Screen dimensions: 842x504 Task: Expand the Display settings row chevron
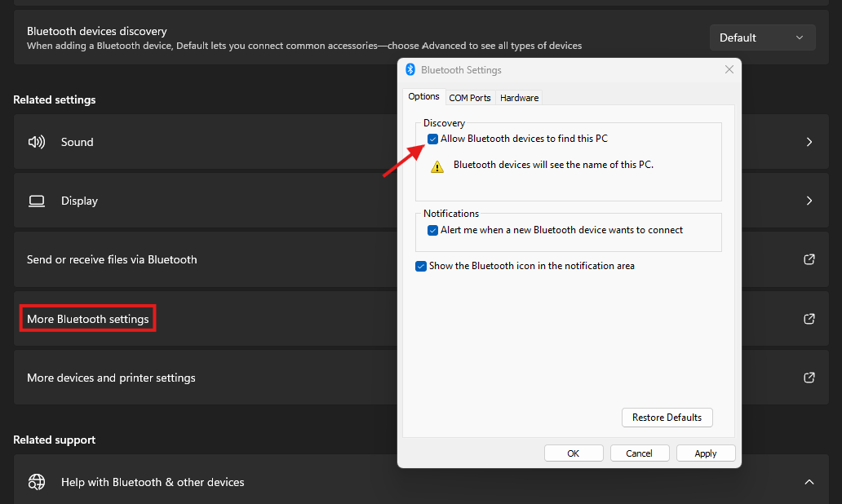pos(809,201)
